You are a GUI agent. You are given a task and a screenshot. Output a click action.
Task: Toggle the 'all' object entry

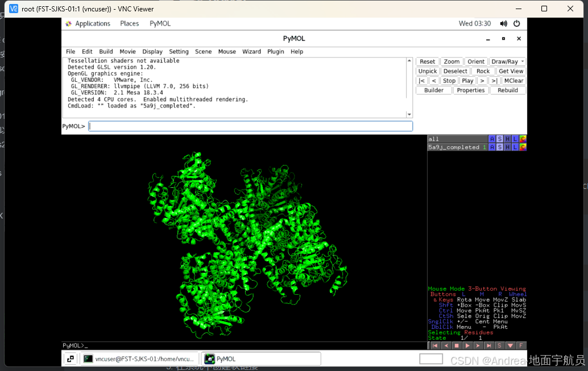coord(458,139)
